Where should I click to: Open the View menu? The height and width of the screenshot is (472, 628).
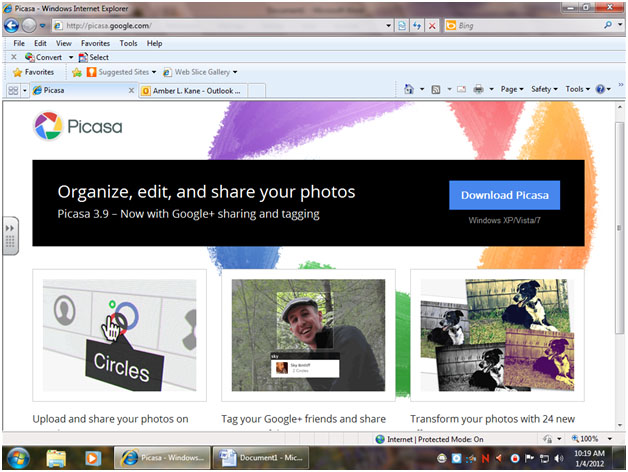(x=64, y=43)
